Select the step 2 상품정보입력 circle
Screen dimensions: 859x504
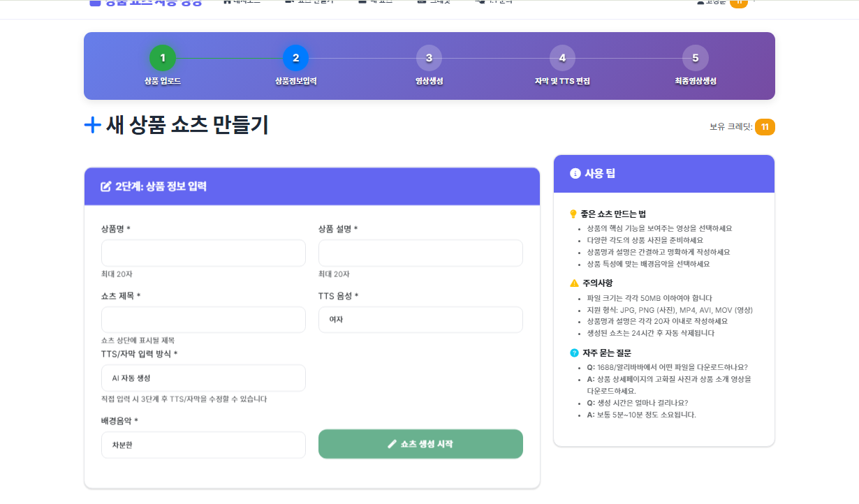[x=295, y=58]
